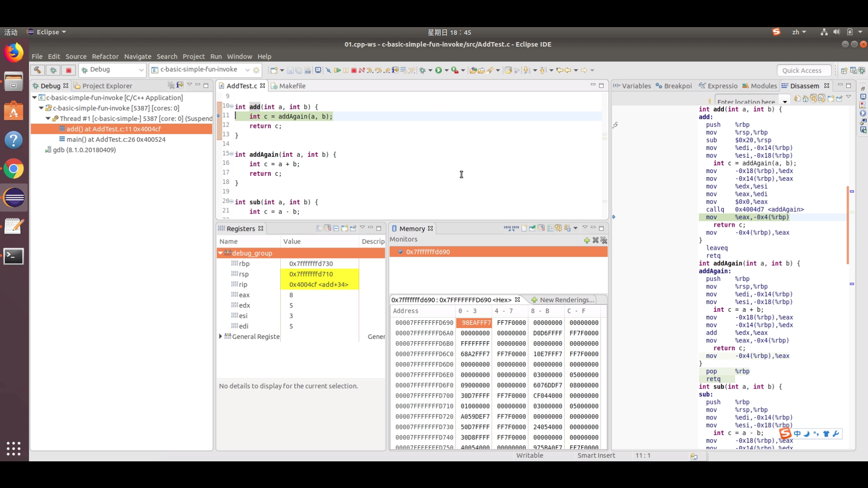Click the green Run launch icon
Image resolution: width=868 pixels, height=488 pixels.
click(439, 70)
